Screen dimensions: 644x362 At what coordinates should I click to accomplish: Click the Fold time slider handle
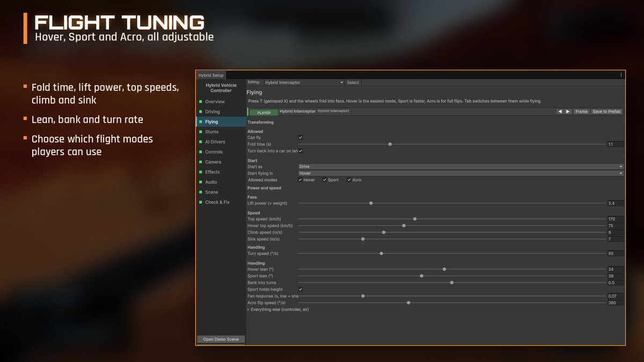tap(390, 144)
